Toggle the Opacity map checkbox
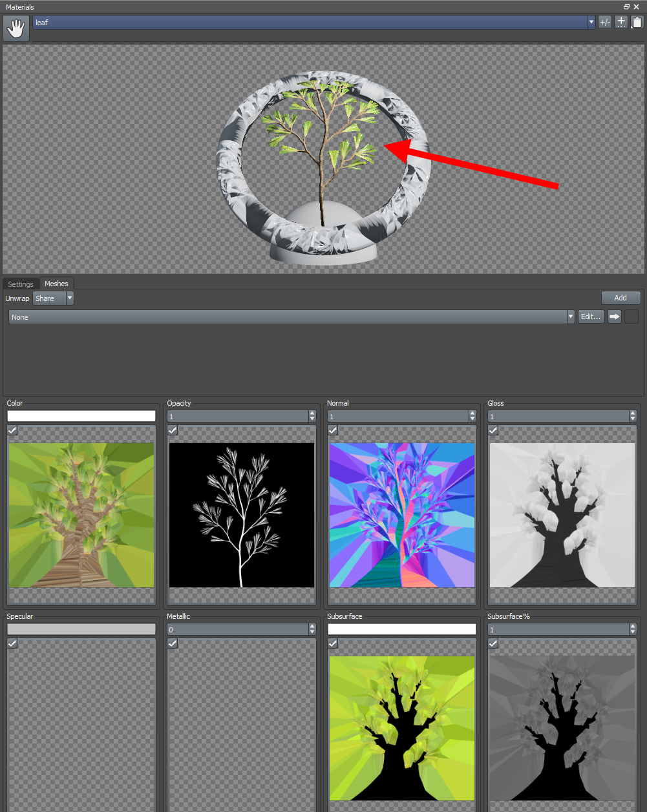This screenshot has width=647, height=812. 173,430
